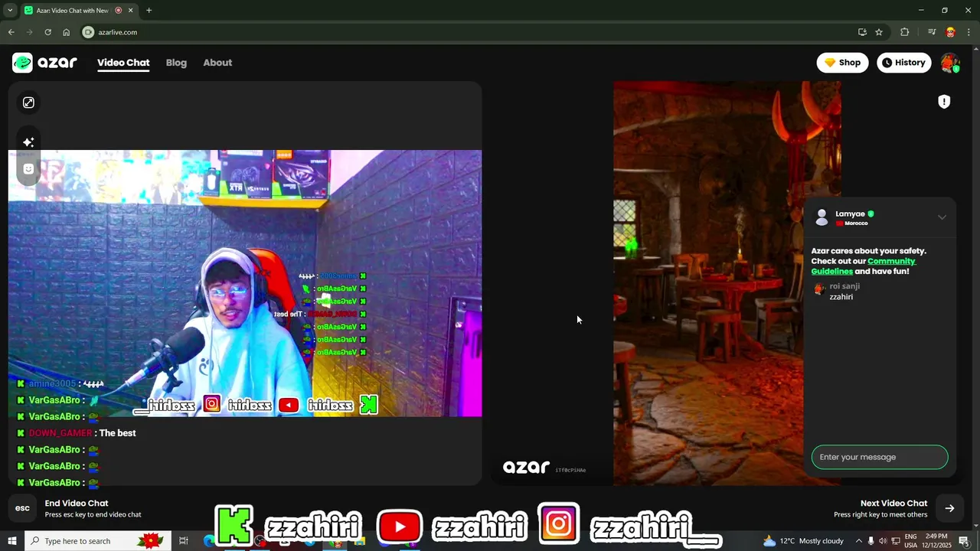Click the Next Video Chat arrow button
Screen dimensions: 980x551
pos(949,508)
